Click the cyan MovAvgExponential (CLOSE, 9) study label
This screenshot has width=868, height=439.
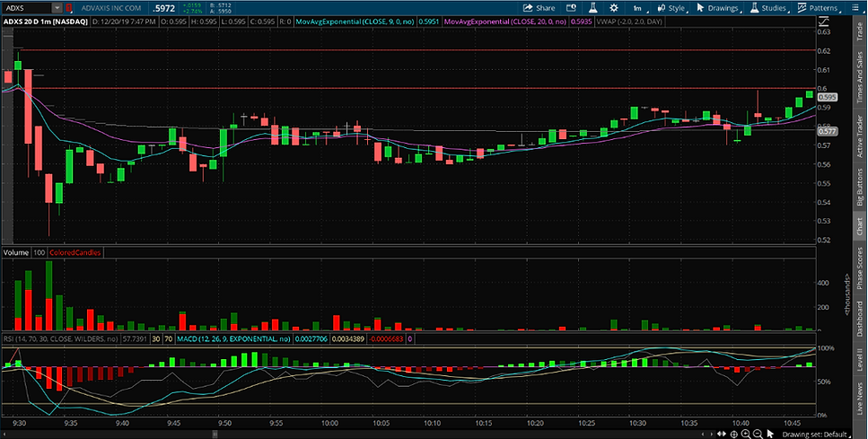[355, 22]
